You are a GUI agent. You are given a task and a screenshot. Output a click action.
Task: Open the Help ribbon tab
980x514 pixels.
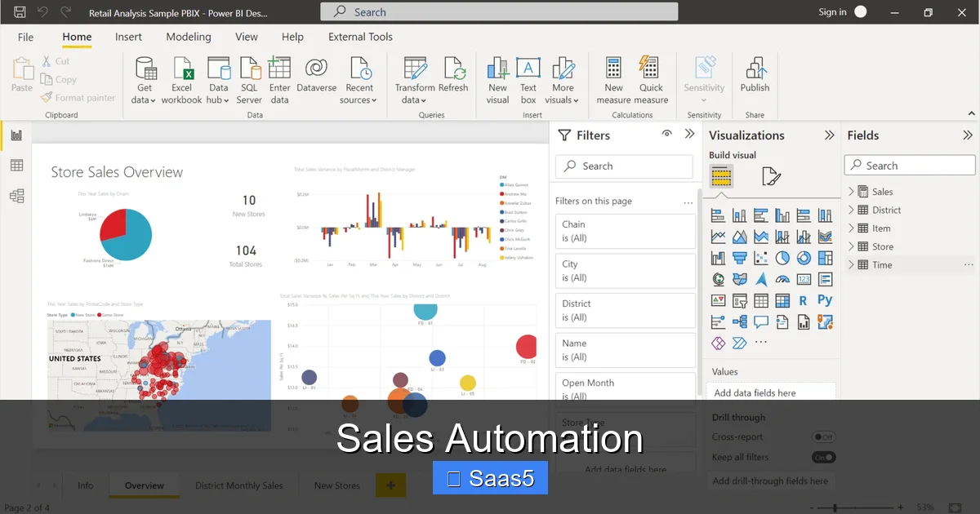pyautogui.click(x=292, y=37)
